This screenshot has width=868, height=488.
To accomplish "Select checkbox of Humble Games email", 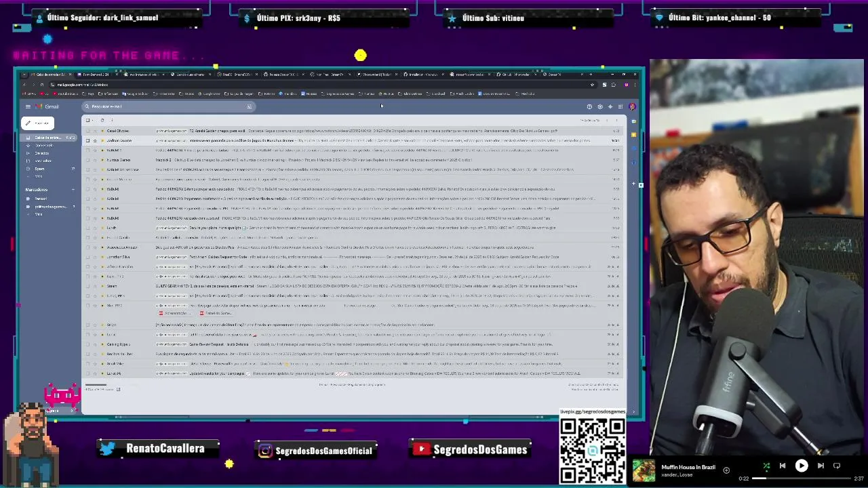I will tap(87, 160).
